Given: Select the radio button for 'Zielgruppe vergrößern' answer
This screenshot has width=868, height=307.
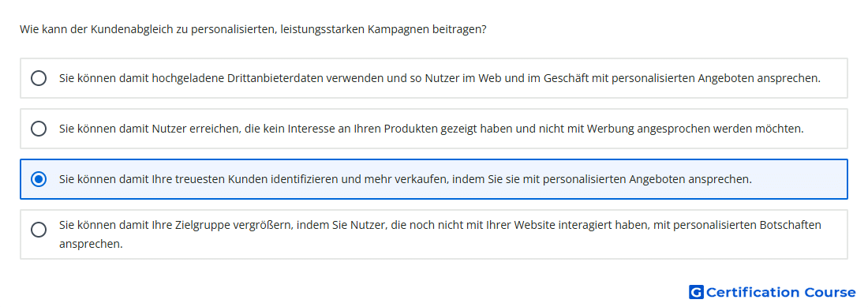Looking at the screenshot, I should point(39,230).
